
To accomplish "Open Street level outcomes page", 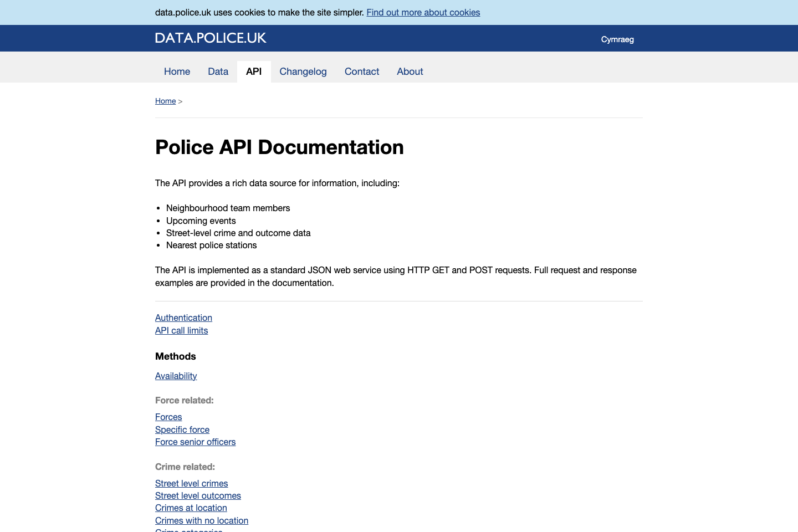I will pos(198,495).
